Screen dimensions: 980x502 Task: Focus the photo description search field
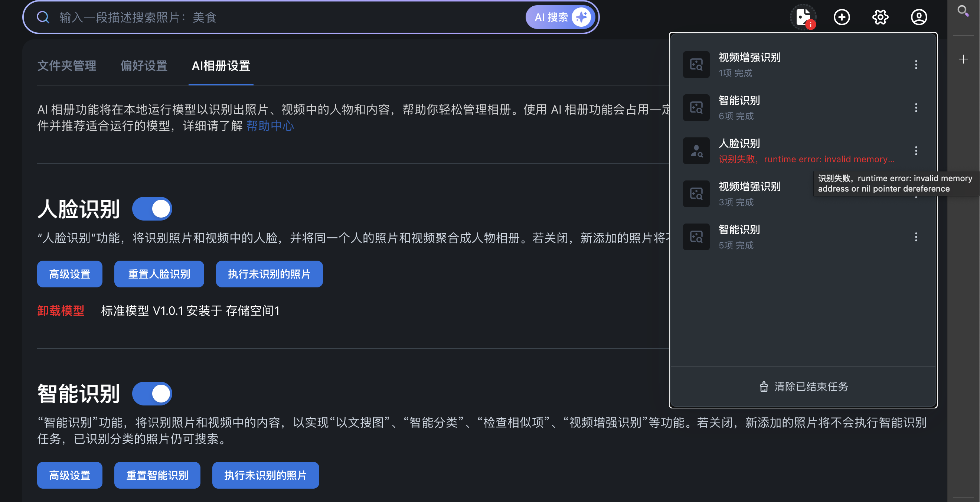coord(266,17)
